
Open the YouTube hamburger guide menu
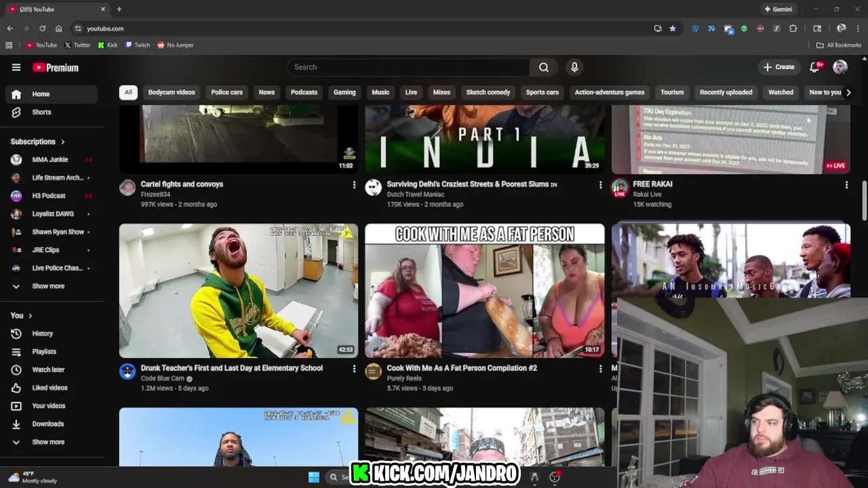[16, 67]
